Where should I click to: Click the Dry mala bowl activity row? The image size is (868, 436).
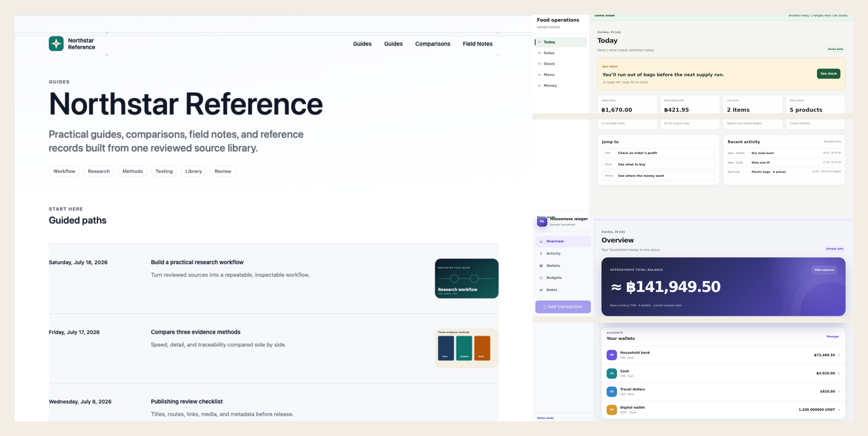[x=784, y=153]
